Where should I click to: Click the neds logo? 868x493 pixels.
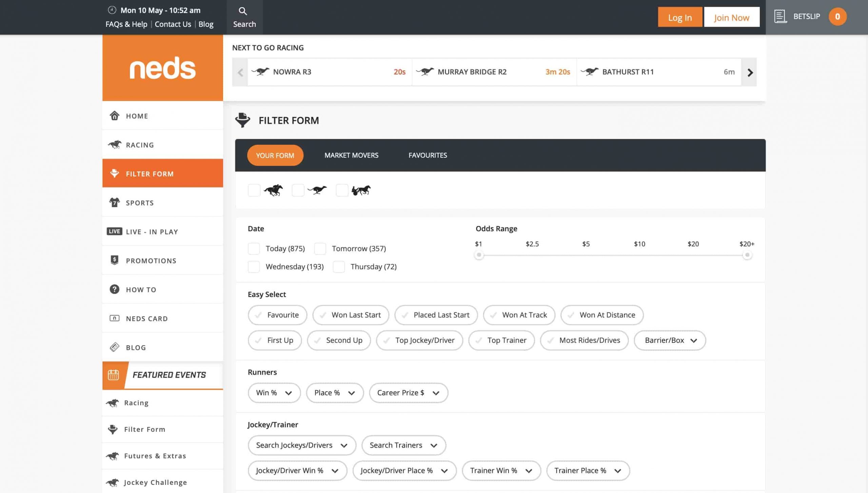pyautogui.click(x=162, y=68)
